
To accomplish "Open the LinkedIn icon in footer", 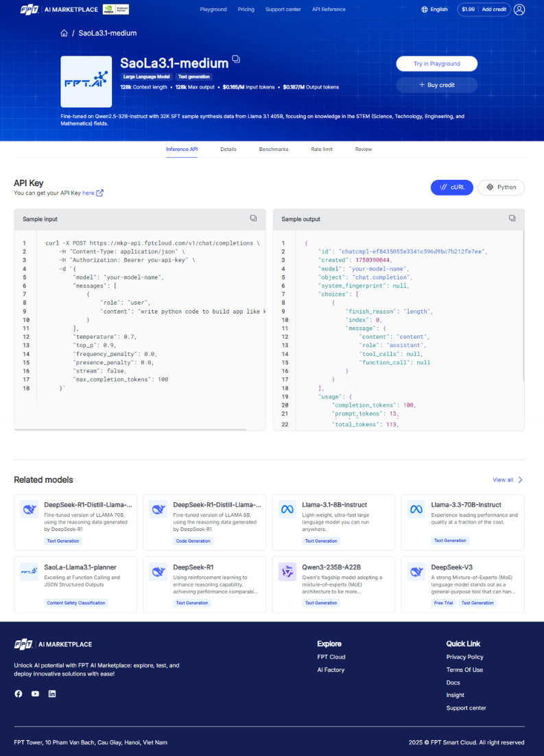I will click(52, 694).
